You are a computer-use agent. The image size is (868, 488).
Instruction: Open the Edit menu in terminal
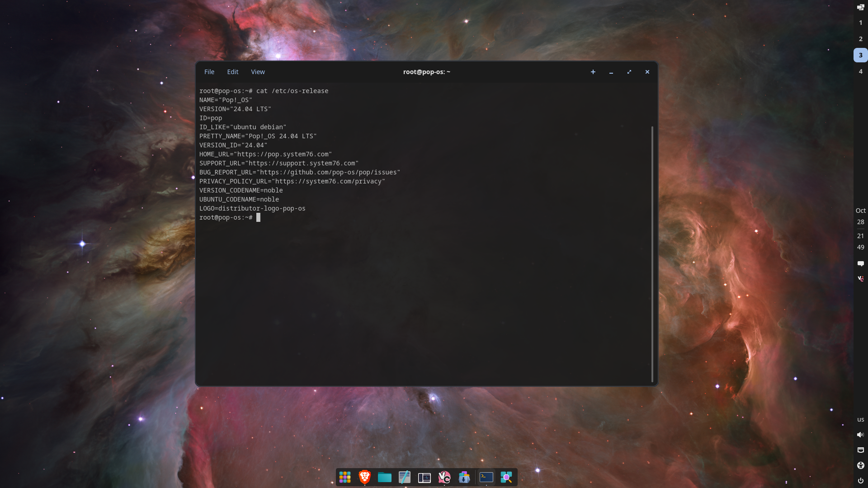tap(232, 72)
